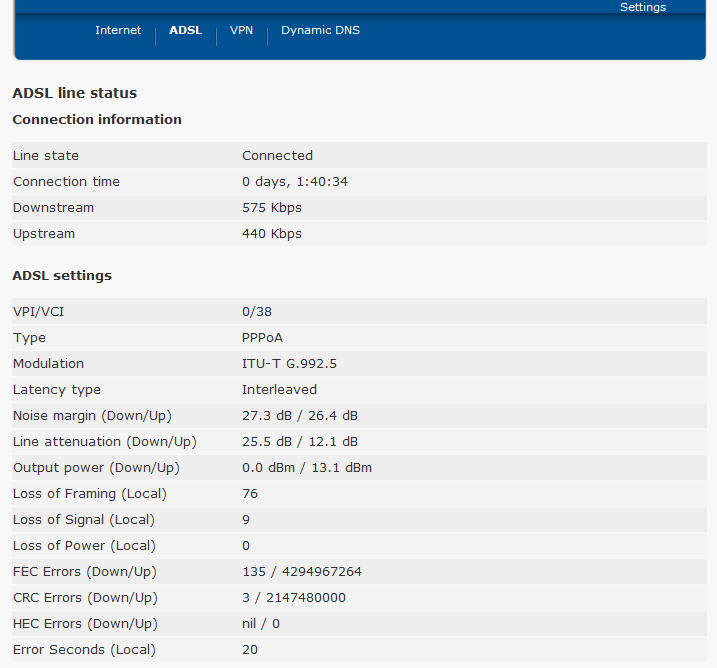Select the Interleaved latency type value
717x668 pixels.
pyautogui.click(x=279, y=389)
